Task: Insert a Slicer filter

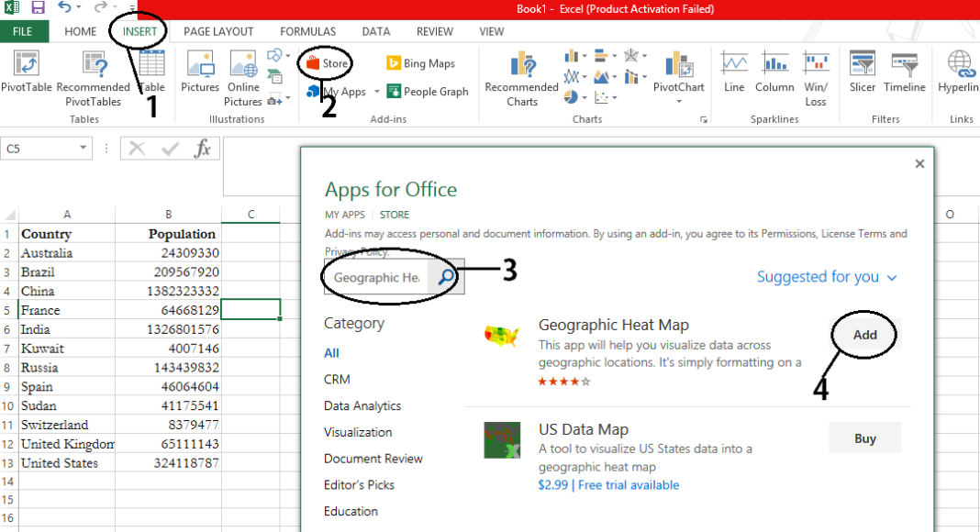Action: (862, 72)
